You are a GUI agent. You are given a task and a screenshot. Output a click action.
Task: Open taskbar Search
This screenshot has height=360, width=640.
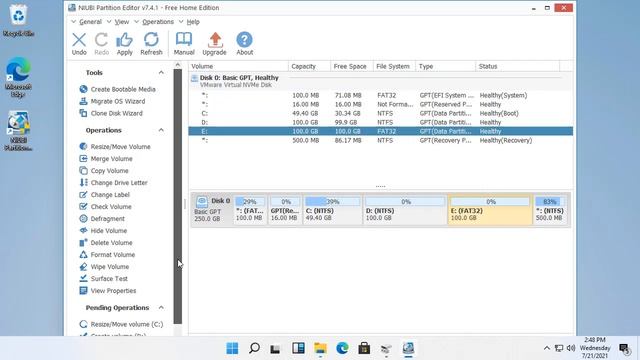coord(254,348)
